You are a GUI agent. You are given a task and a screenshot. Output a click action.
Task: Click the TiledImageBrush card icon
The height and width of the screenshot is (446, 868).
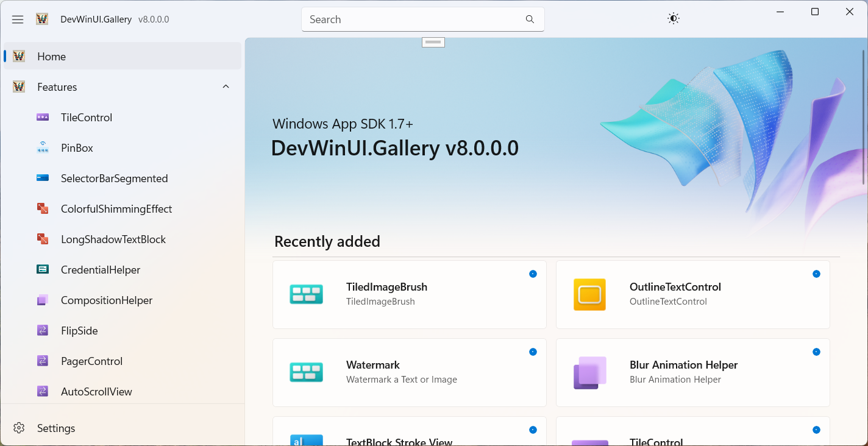[x=306, y=295]
